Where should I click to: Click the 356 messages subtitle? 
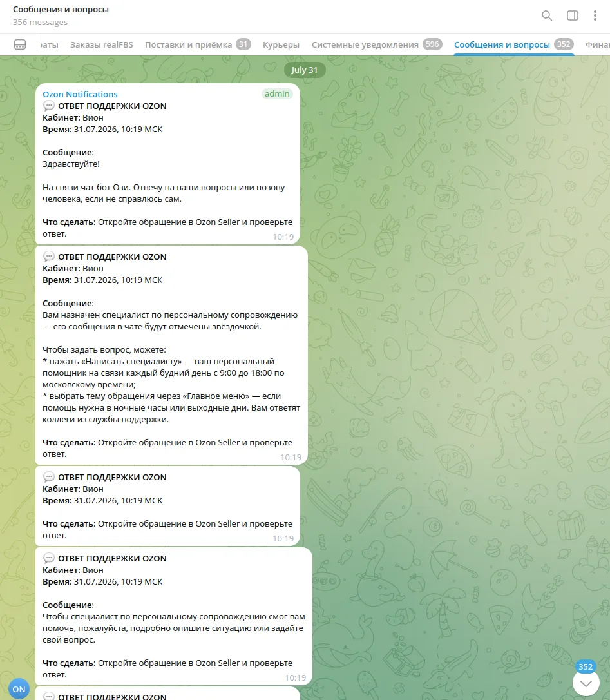click(x=40, y=23)
